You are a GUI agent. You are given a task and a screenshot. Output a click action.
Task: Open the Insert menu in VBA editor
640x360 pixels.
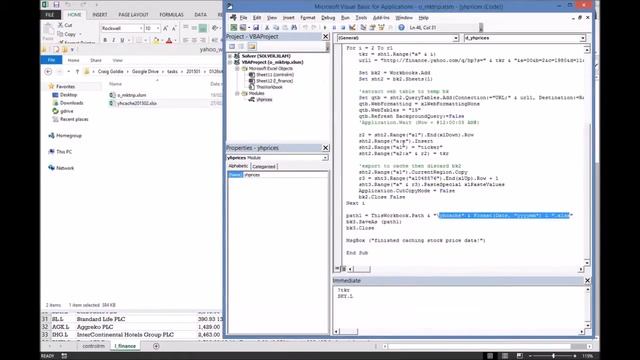pyautogui.click(x=288, y=18)
